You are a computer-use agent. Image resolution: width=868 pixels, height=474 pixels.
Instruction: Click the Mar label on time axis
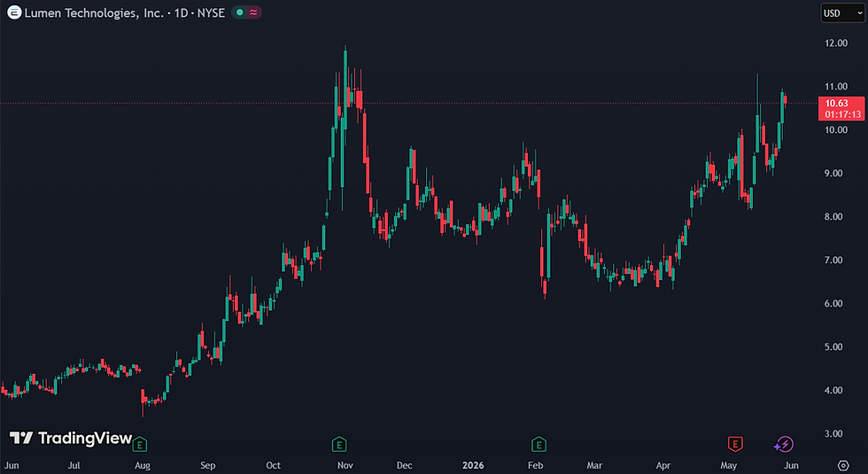pyautogui.click(x=594, y=465)
